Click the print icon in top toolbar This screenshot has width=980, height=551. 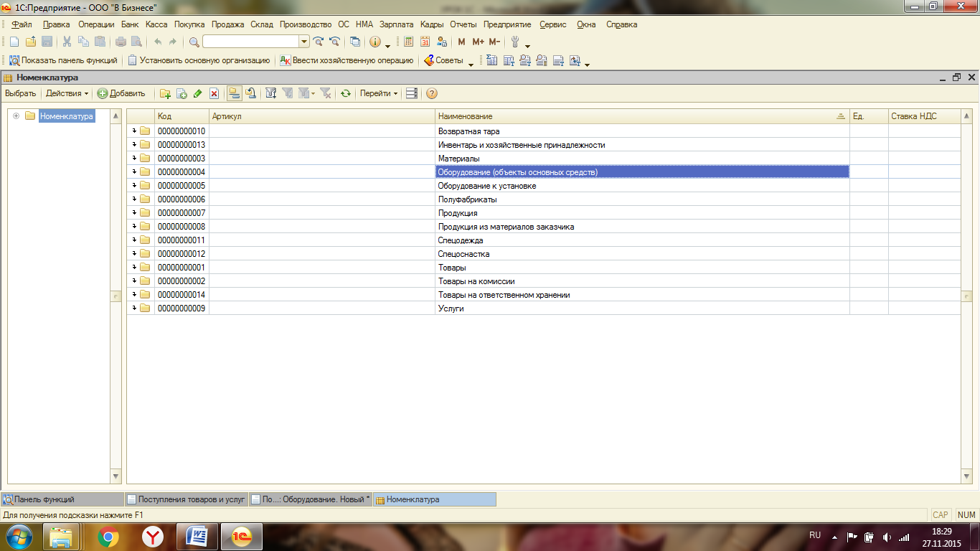(x=122, y=42)
